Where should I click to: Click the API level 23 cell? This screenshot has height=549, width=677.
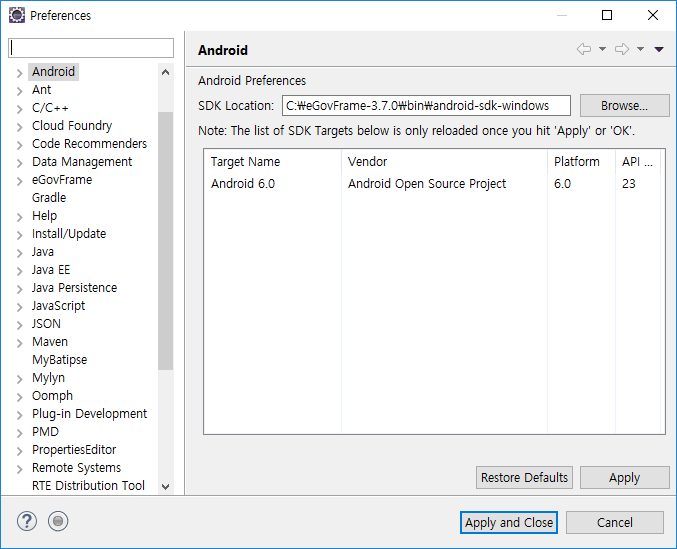[x=629, y=184]
